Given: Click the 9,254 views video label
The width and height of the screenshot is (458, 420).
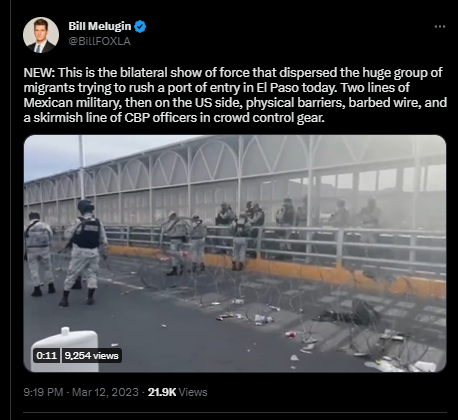Looking at the screenshot, I should click(x=92, y=356).
